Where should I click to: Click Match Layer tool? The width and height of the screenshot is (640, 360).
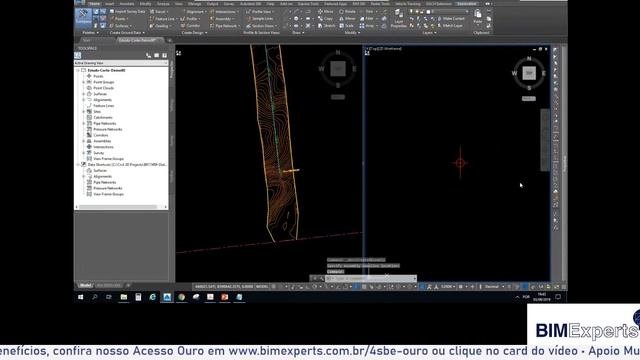449,26
